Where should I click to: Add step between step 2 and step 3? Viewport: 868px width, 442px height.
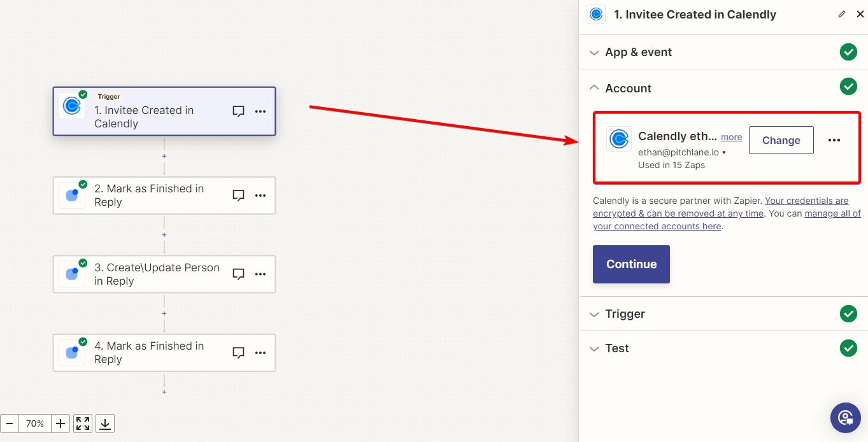pos(164,235)
